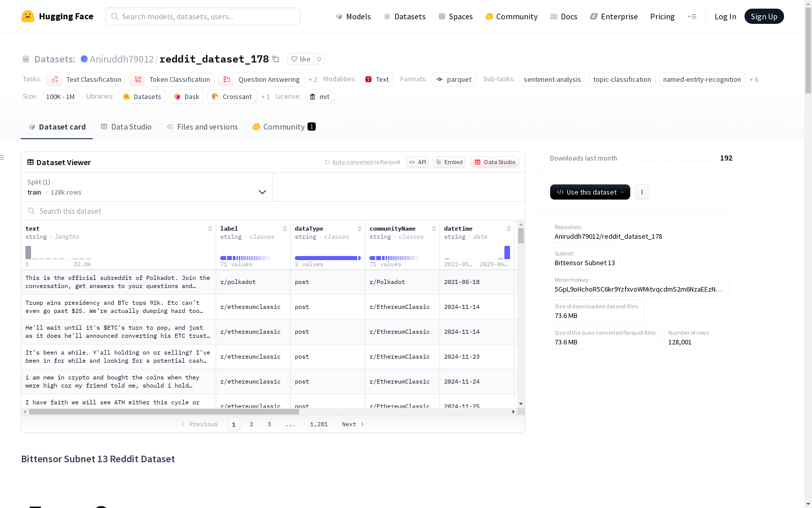Click the heart like button
The width and height of the screenshot is (812, 508).
click(x=300, y=59)
